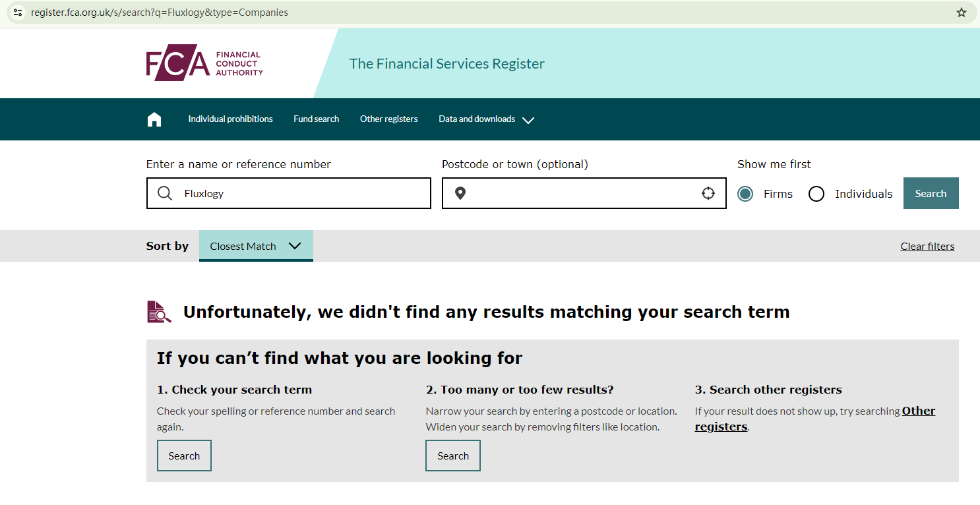Select the Individuals radio button
This screenshot has height=505, width=980.
click(816, 194)
